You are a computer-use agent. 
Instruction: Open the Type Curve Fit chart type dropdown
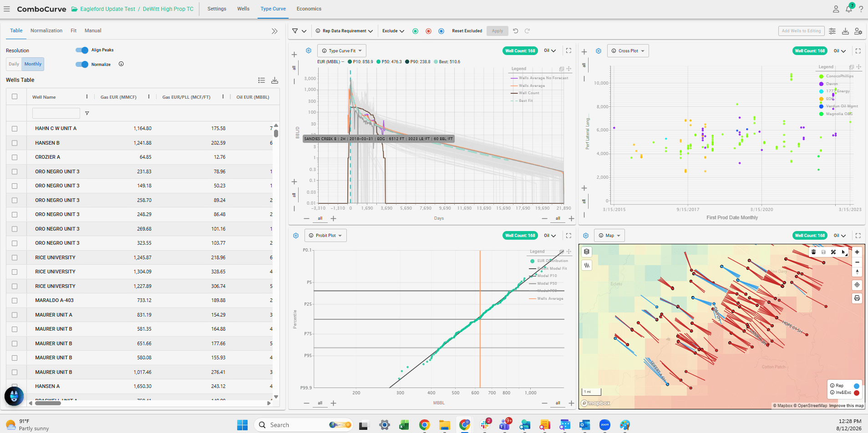[342, 50]
